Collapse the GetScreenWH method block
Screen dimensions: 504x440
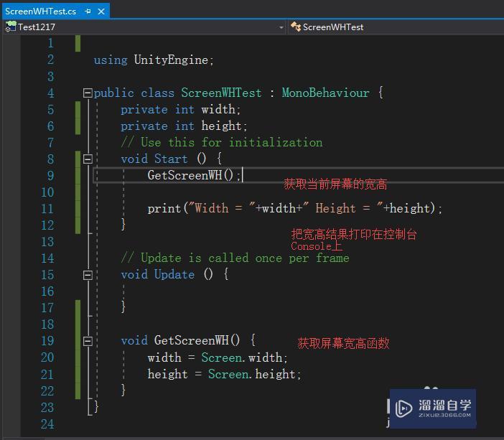click(88, 341)
